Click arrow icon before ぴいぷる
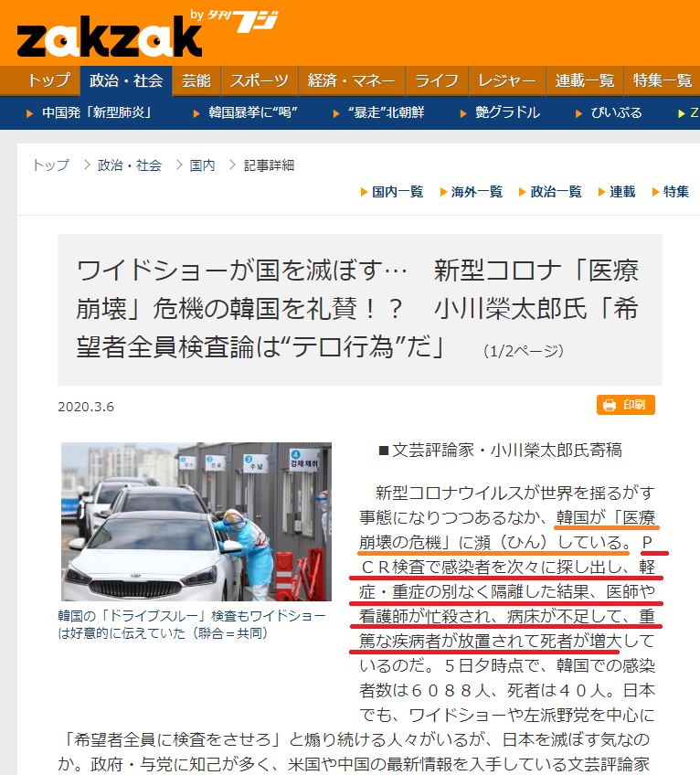This screenshot has width=700, height=775. point(578,113)
